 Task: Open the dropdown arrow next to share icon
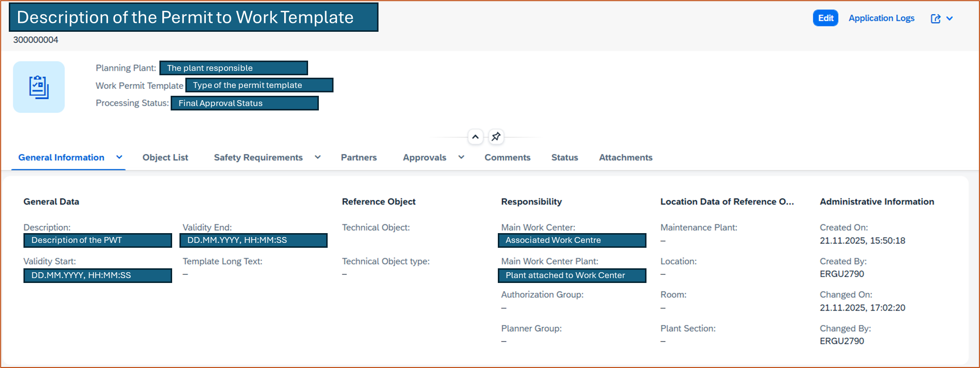[950, 19]
